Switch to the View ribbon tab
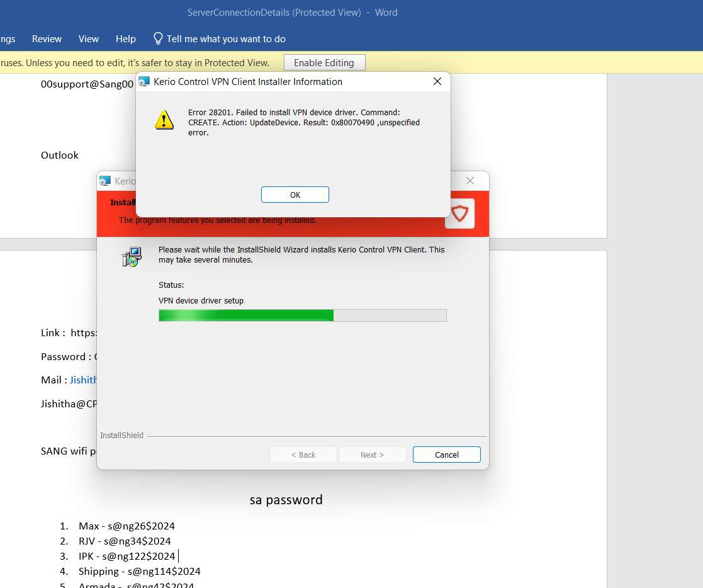Image resolution: width=703 pixels, height=588 pixels. pyautogui.click(x=89, y=39)
